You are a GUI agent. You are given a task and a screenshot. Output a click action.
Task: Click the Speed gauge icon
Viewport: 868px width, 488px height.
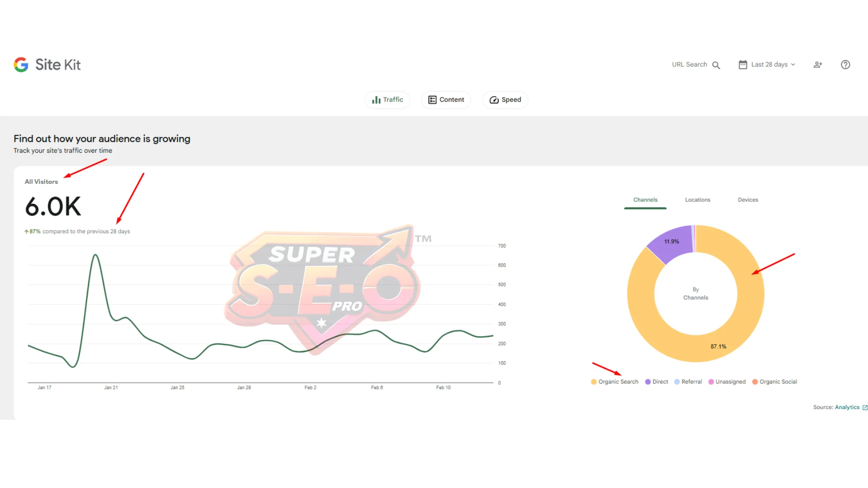click(x=494, y=100)
